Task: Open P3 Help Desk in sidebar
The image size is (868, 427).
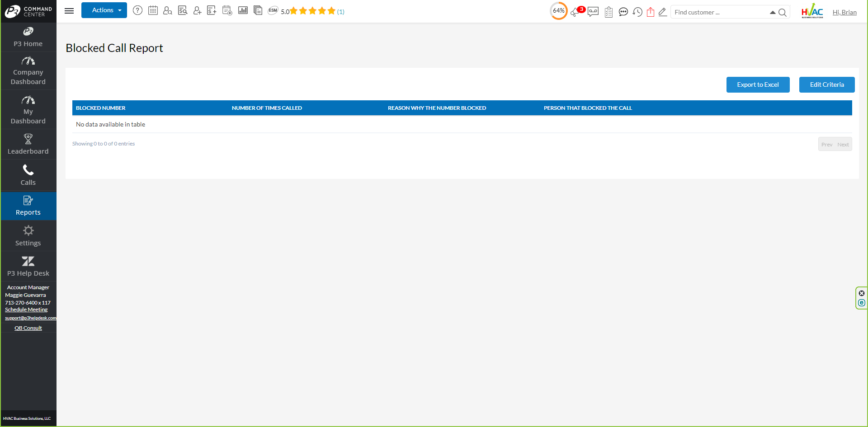Action: (28, 267)
